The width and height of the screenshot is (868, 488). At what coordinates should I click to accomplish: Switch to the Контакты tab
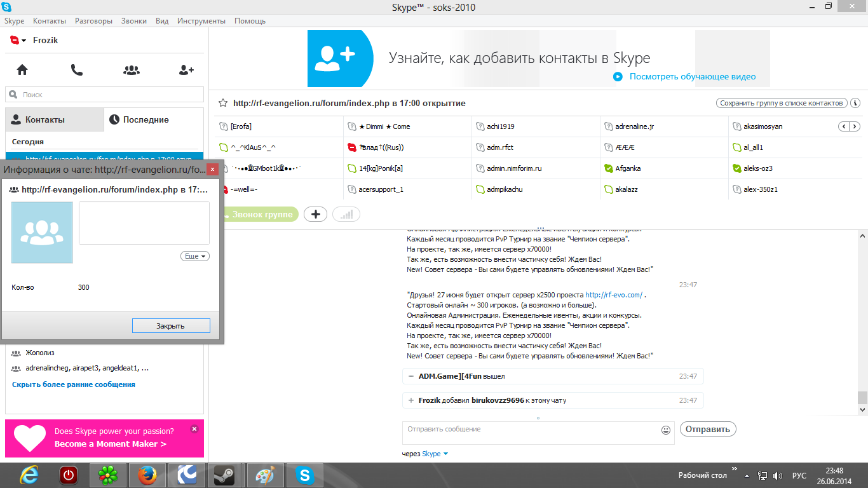tap(55, 119)
